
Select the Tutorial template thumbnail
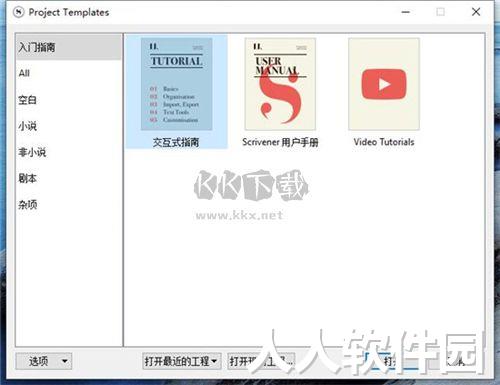click(x=176, y=84)
